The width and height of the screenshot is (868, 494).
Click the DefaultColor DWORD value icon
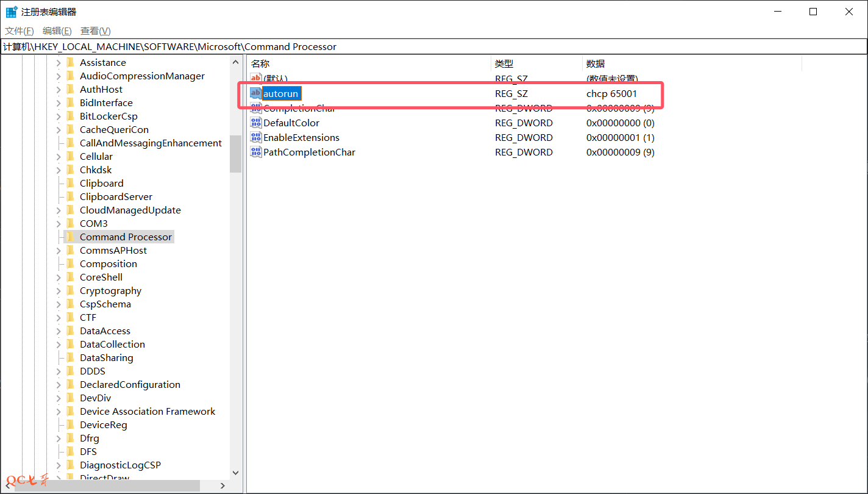(x=256, y=123)
